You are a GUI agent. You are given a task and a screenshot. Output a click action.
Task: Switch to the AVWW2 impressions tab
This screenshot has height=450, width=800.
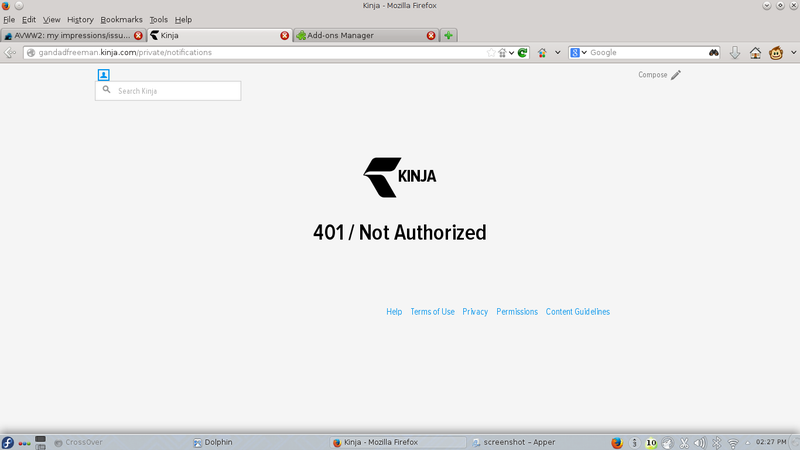click(71, 35)
